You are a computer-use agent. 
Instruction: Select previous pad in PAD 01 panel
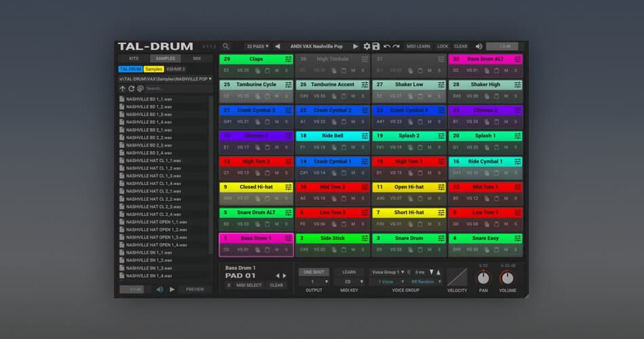pos(278,276)
